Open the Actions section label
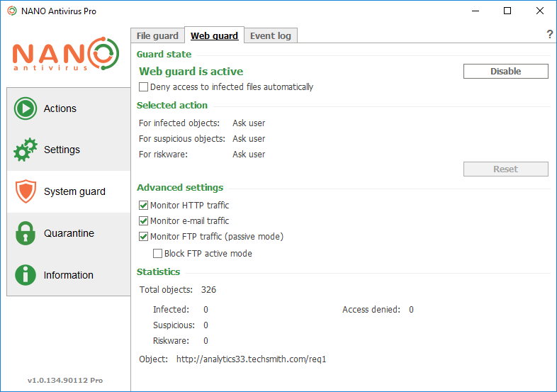 pos(60,108)
